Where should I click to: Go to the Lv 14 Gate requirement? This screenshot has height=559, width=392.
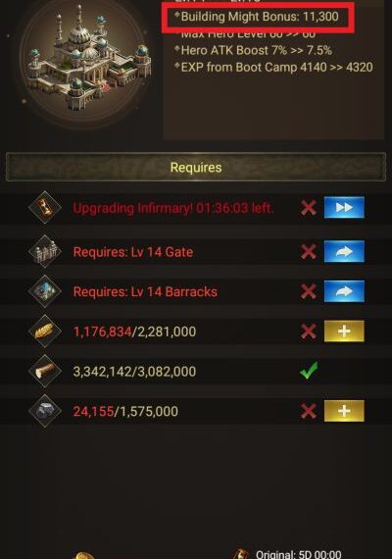pos(344,252)
